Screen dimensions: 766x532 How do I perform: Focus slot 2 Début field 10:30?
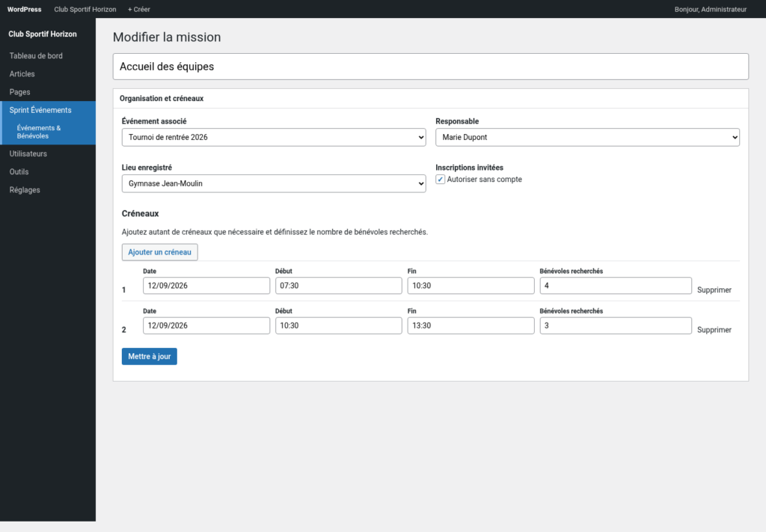click(339, 325)
